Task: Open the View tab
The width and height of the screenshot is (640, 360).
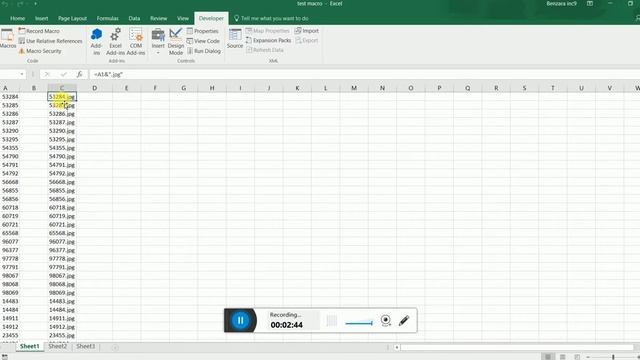Action: [183, 18]
